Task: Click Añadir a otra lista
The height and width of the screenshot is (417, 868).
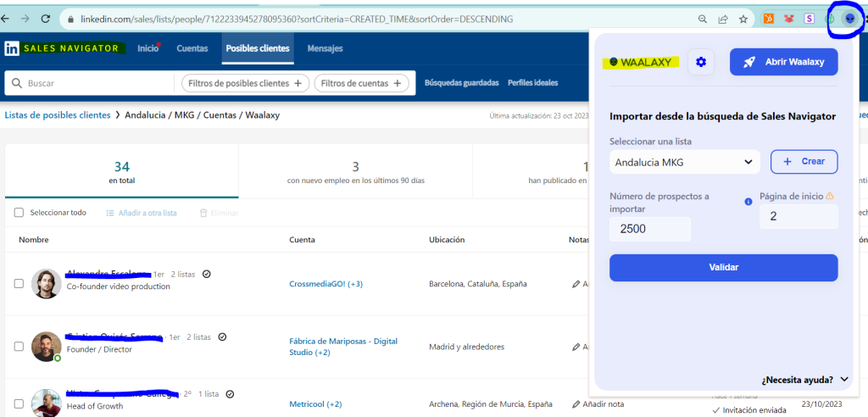Action: [x=142, y=213]
